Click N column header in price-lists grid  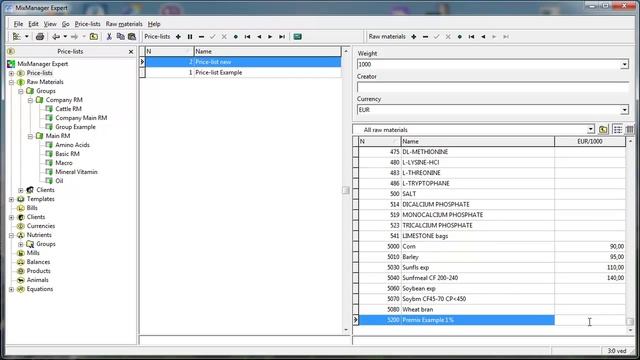pos(169,51)
